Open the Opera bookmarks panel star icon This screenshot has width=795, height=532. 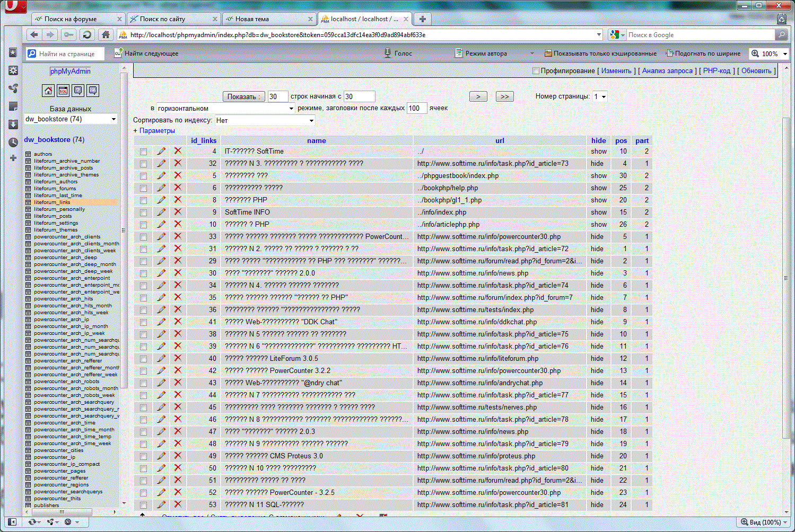tap(13, 53)
